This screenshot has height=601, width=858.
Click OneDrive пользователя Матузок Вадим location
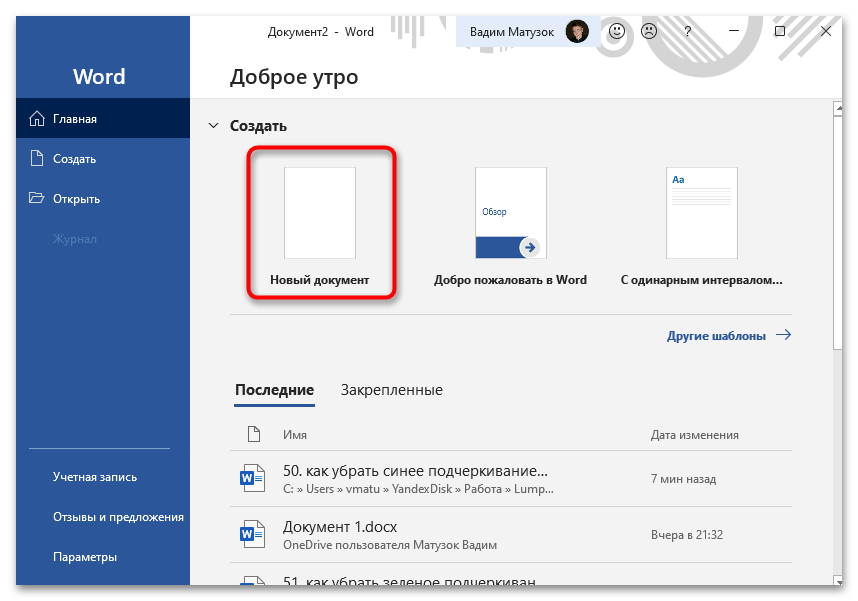coord(390,545)
